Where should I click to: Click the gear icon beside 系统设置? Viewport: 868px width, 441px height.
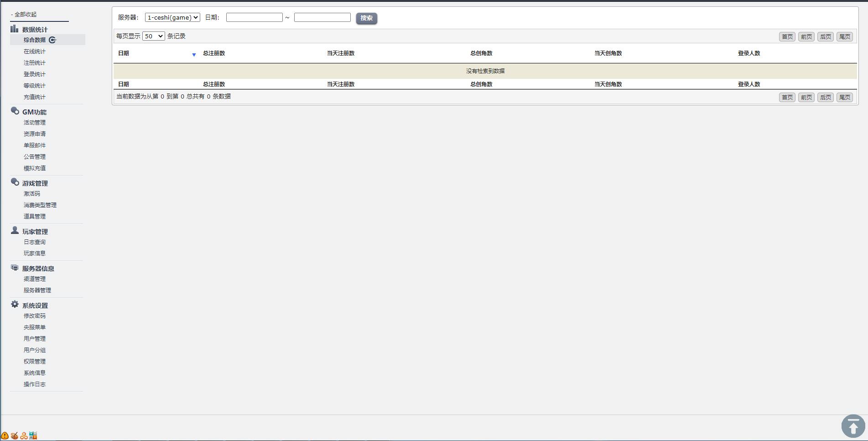(x=15, y=304)
